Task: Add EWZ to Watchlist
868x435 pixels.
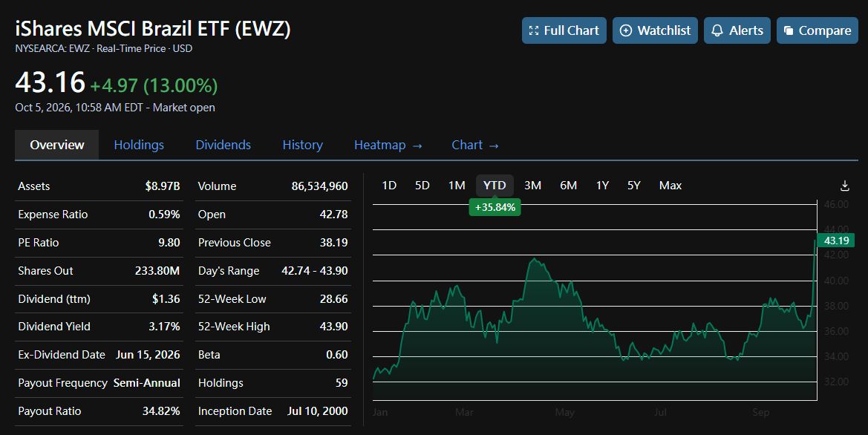Action: coord(655,30)
